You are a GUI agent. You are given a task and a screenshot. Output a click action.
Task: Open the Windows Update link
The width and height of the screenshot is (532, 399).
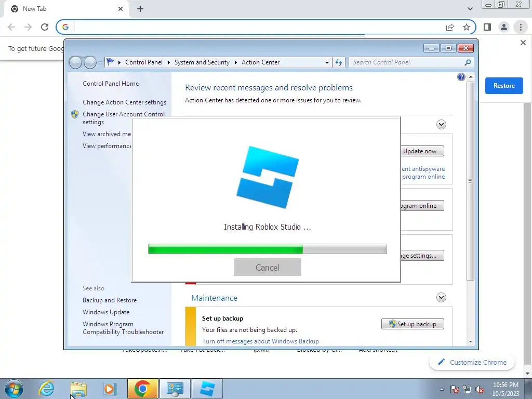(106, 312)
